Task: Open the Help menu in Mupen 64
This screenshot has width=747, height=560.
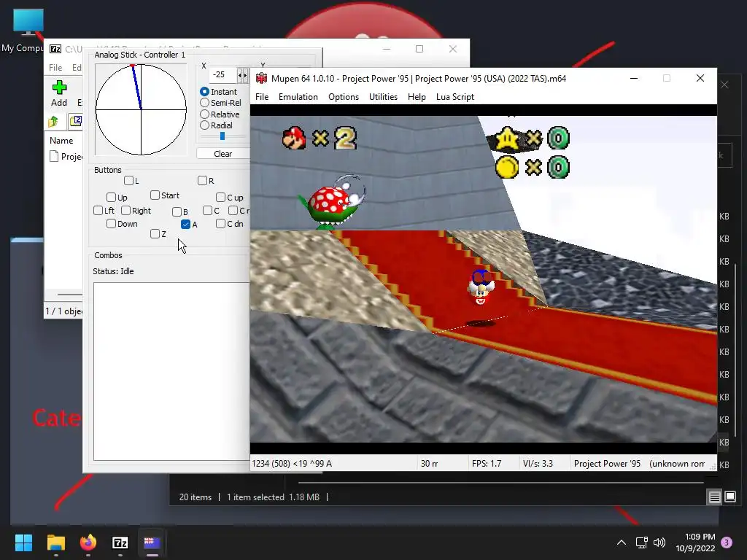Action: 417,97
